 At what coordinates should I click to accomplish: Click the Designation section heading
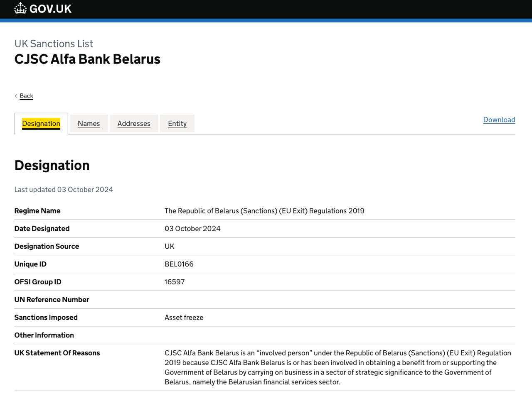point(52,165)
